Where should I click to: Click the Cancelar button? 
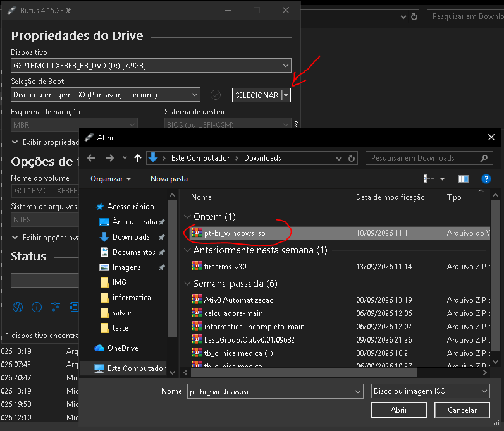pos(462,410)
